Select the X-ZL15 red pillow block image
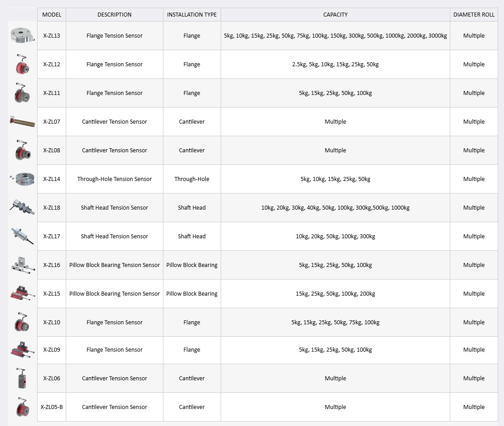The width and height of the screenshot is (504, 426). coord(22,293)
